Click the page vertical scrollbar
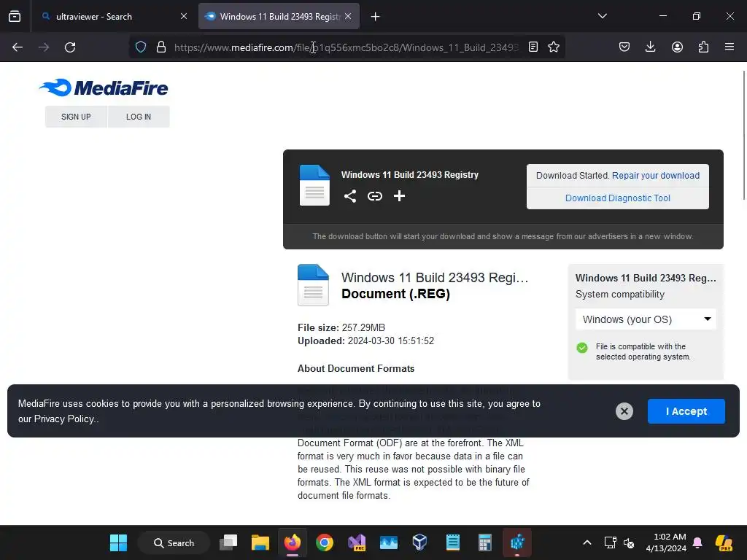This screenshot has height=560, width=747. [743, 135]
